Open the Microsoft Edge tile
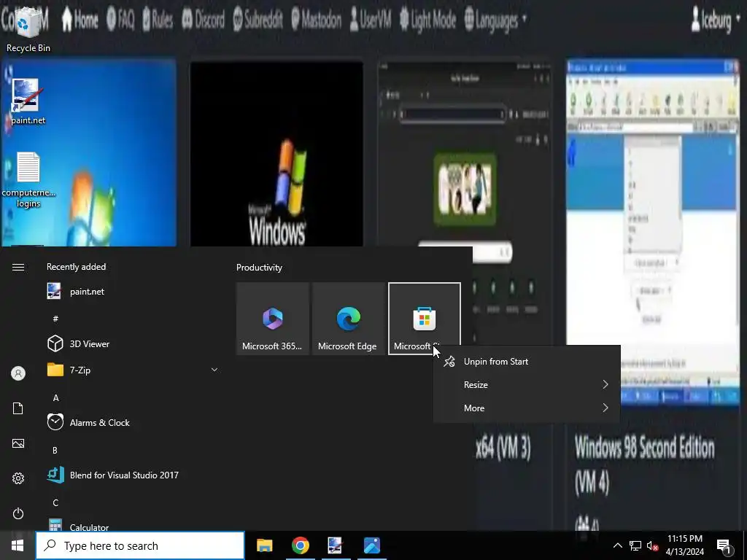Viewport: 747px width, 560px height. [x=348, y=319]
